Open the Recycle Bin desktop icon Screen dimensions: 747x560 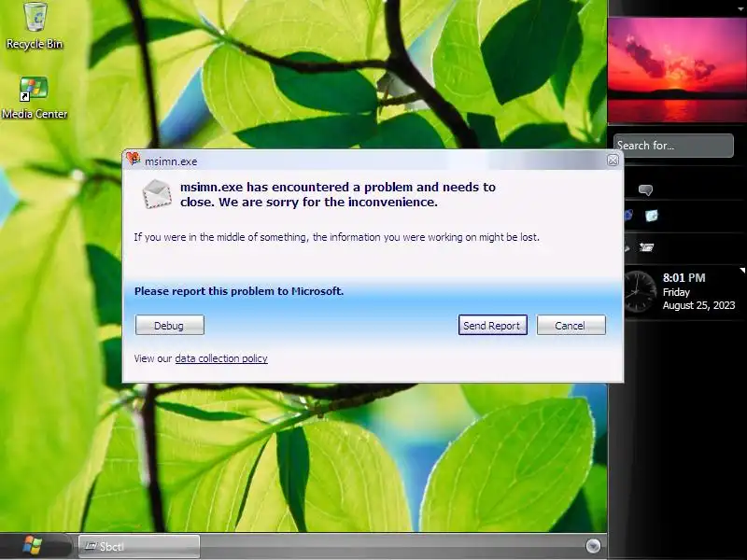[35, 25]
